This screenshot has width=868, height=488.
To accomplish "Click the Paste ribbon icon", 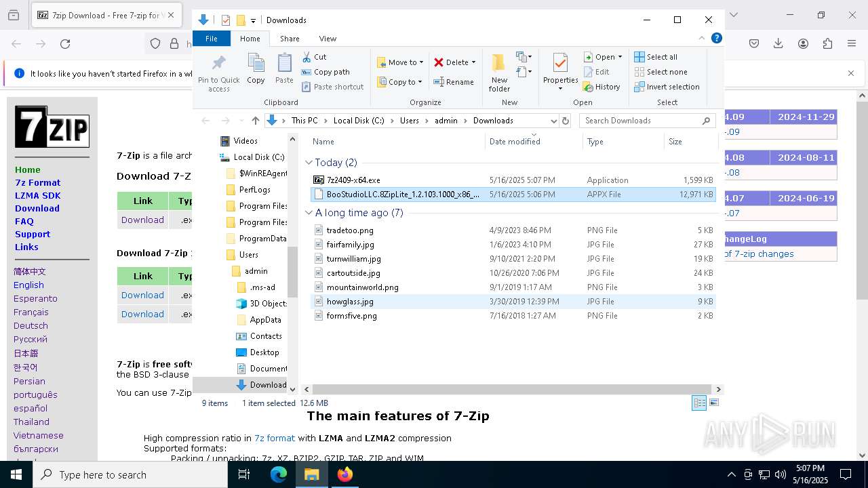I will 284,69.
